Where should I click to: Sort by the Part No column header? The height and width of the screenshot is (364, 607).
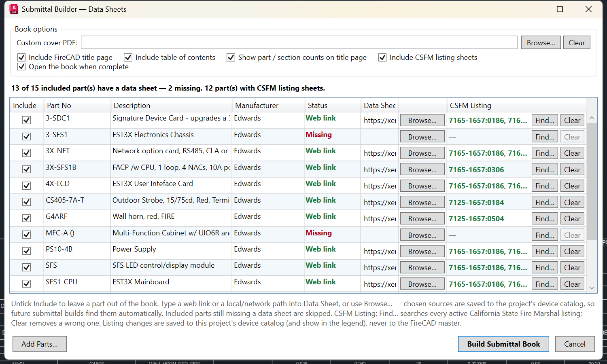[77, 106]
